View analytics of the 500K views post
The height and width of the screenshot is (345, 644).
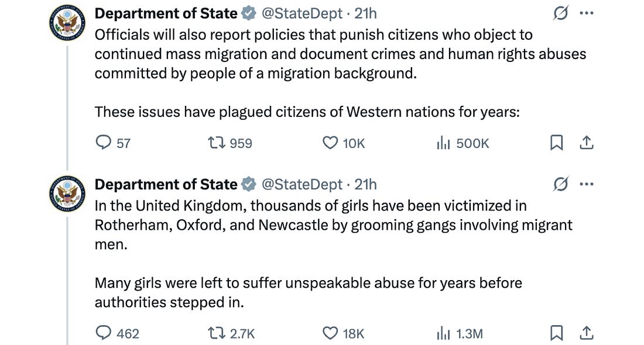pyautogui.click(x=444, y=143)
